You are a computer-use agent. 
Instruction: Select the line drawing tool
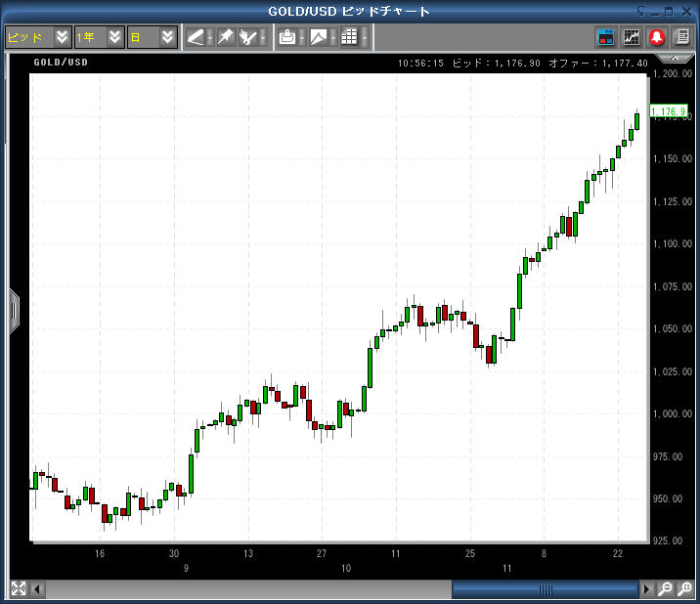click(x=197, y=37)
